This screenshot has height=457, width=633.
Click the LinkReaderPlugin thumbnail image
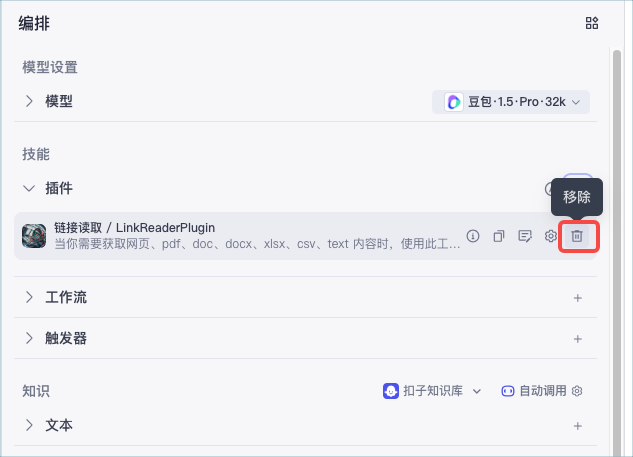coord(34,236)
